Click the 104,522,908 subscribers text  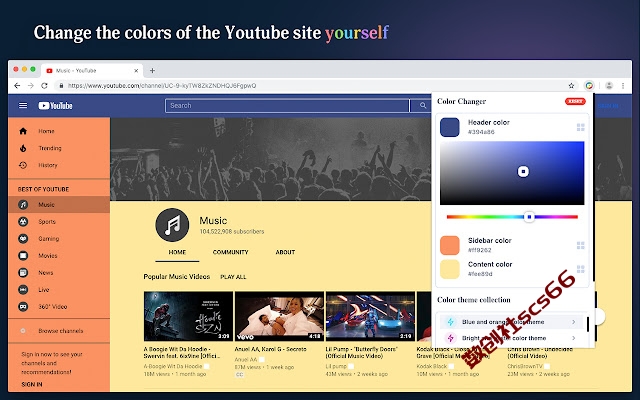tap(231, 231)
